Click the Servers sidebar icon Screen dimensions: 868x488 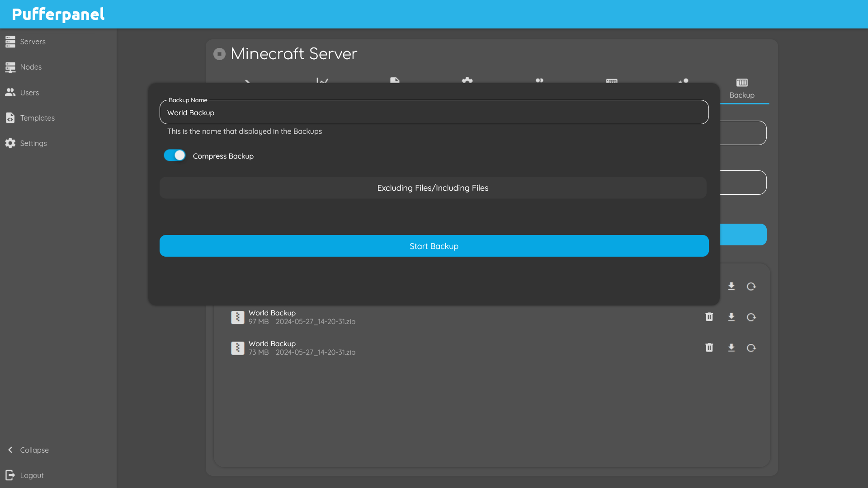[x=10, y=42]
